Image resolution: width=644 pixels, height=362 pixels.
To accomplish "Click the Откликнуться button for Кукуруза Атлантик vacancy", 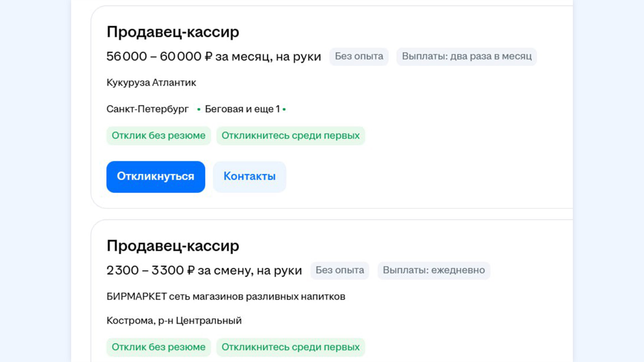I will 156,177.
